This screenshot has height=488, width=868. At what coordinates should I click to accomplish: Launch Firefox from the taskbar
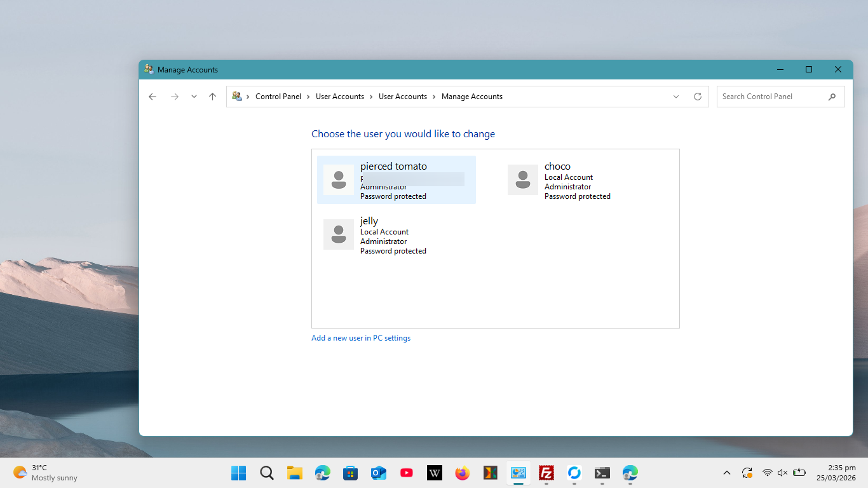(x=463, y=473)
